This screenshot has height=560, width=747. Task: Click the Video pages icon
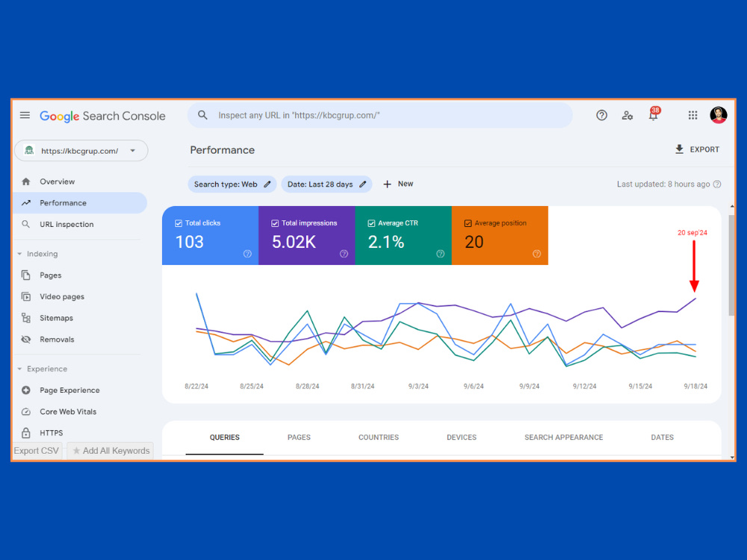[x=26, y=296]
